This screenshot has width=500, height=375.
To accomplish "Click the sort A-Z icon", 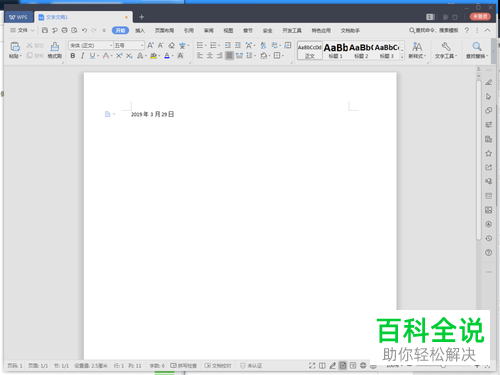I will pos(263,45).
